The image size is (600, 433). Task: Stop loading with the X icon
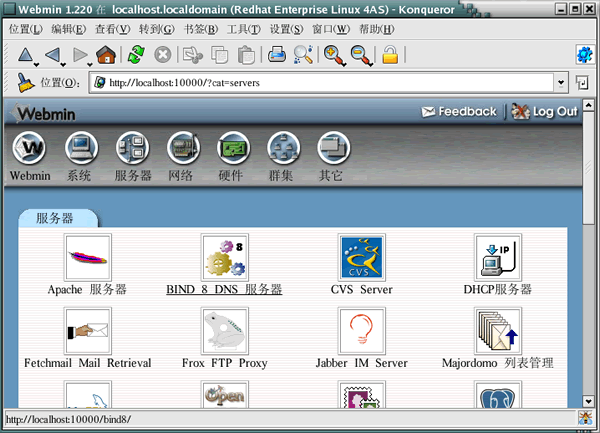[163, 55]
